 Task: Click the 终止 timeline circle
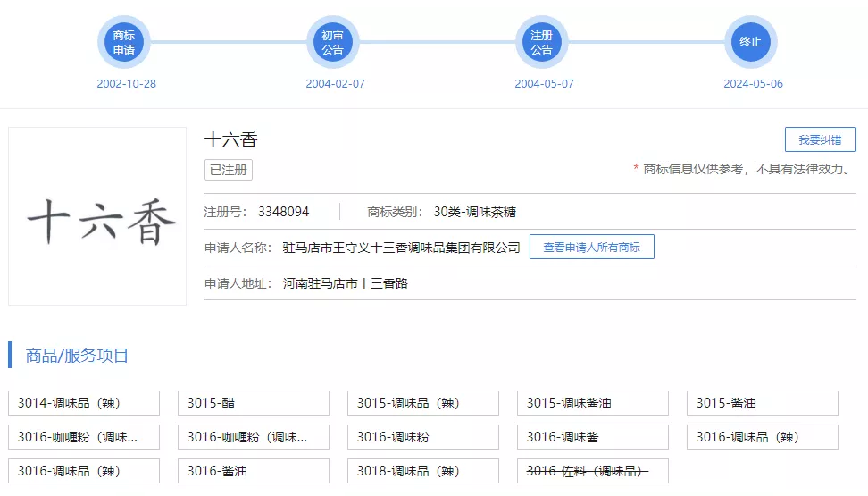tap(750, 42)
